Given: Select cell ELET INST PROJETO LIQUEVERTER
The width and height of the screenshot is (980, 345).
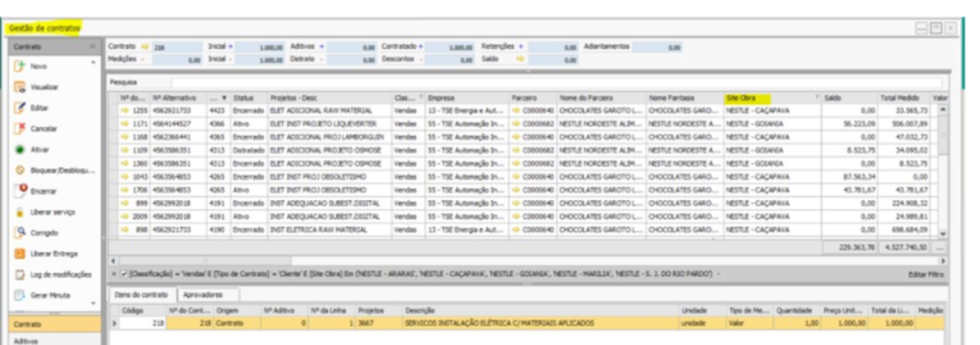Looking at the screenshot, I should 330,124.
